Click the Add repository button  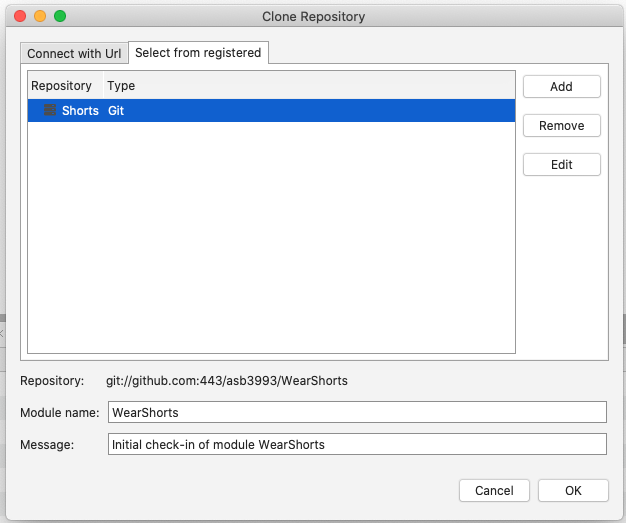coord(561,86)
